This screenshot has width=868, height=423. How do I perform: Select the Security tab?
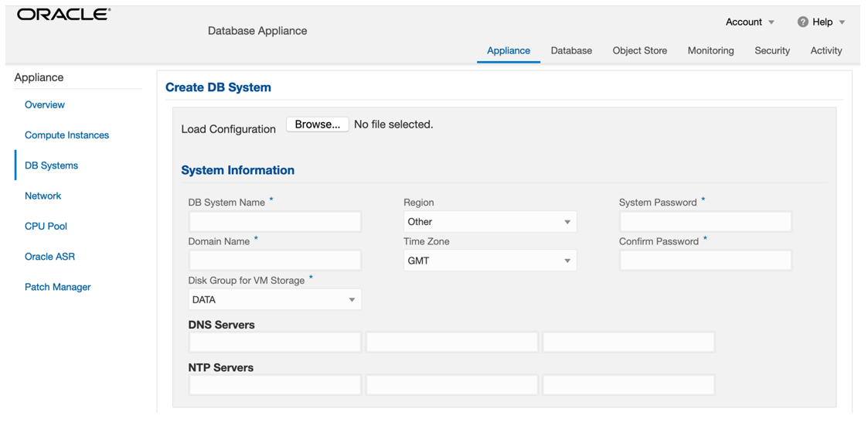point(772,51)
